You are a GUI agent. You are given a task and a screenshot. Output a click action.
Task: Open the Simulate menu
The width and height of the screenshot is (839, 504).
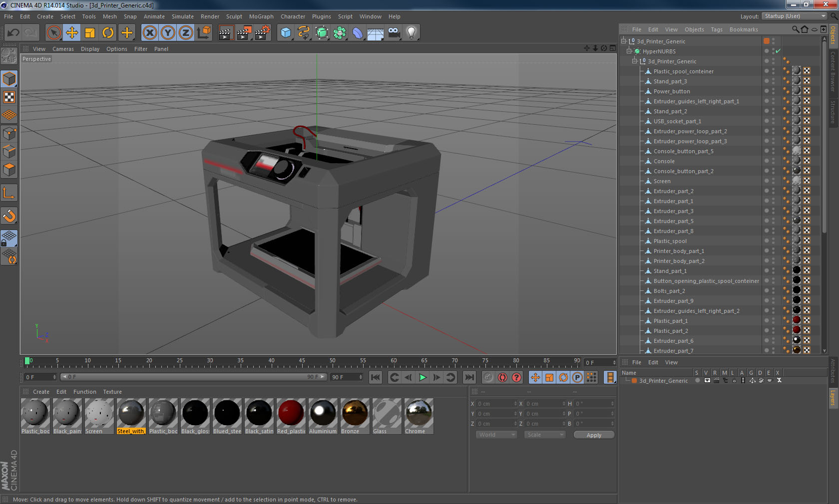click(183, 16)
